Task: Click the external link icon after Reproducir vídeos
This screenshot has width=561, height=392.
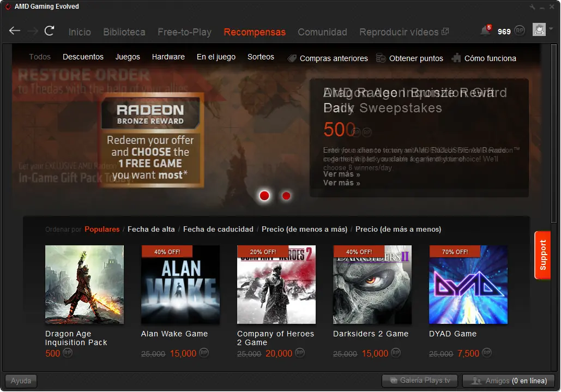Action: click(445, 32)
